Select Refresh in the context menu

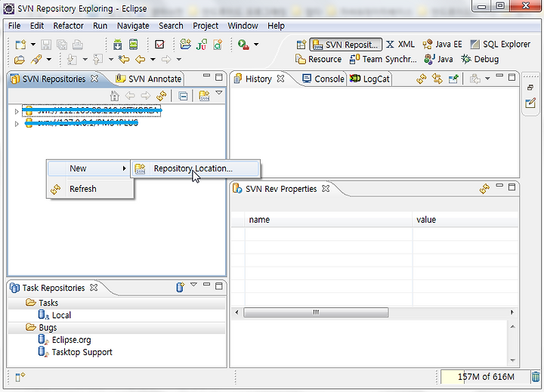point(90,189)
